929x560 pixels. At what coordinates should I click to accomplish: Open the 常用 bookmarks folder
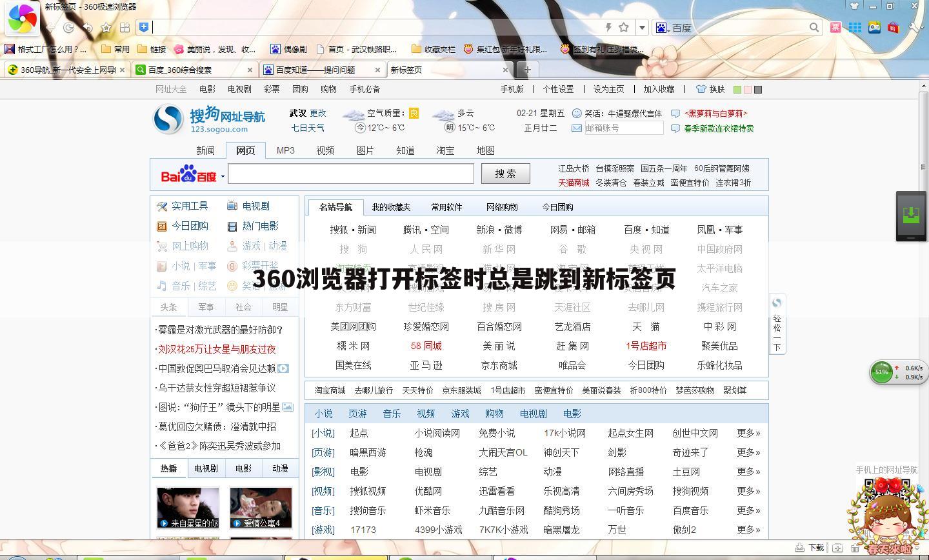tap(115, 49)
